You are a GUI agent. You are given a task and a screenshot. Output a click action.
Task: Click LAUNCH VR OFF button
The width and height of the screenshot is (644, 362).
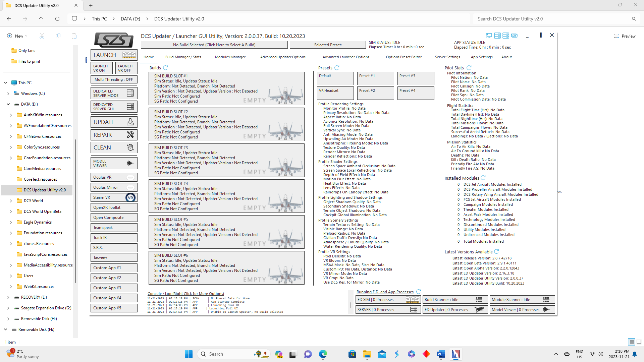tap(126, 68)
